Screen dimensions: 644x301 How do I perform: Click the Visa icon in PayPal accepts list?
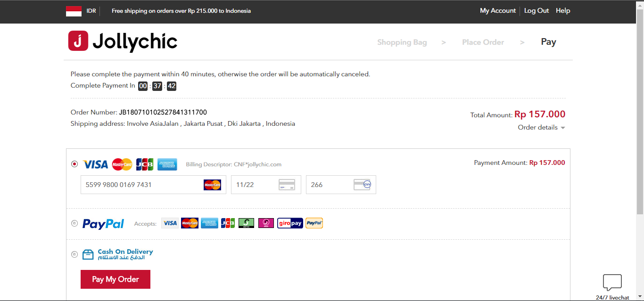pos(170,223)
